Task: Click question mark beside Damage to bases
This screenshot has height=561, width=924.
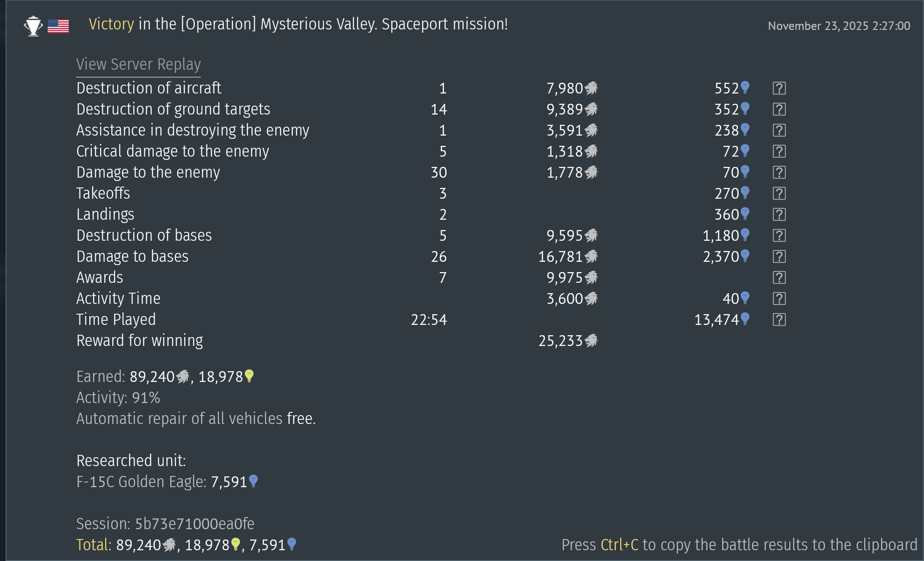Action: [x=779, y=257]
